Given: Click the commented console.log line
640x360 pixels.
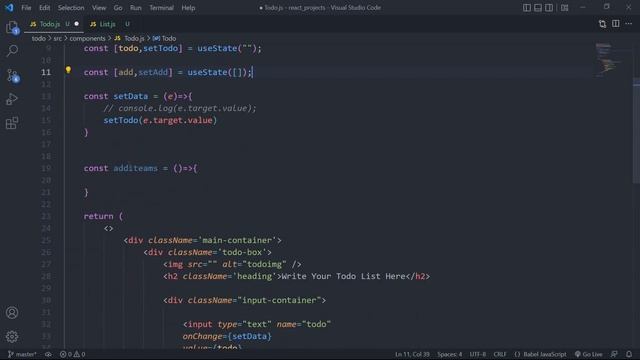Looking at the screenshot, I should tap(180, 108).
